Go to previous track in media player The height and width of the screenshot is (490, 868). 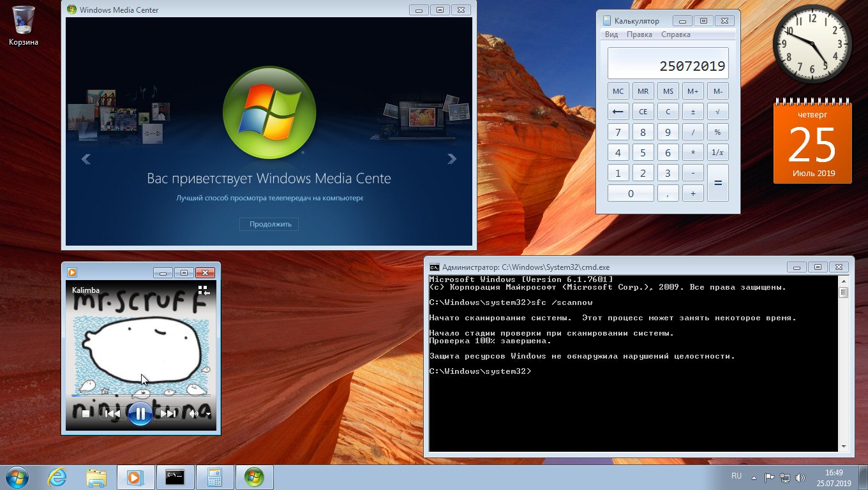pos(112,414)
